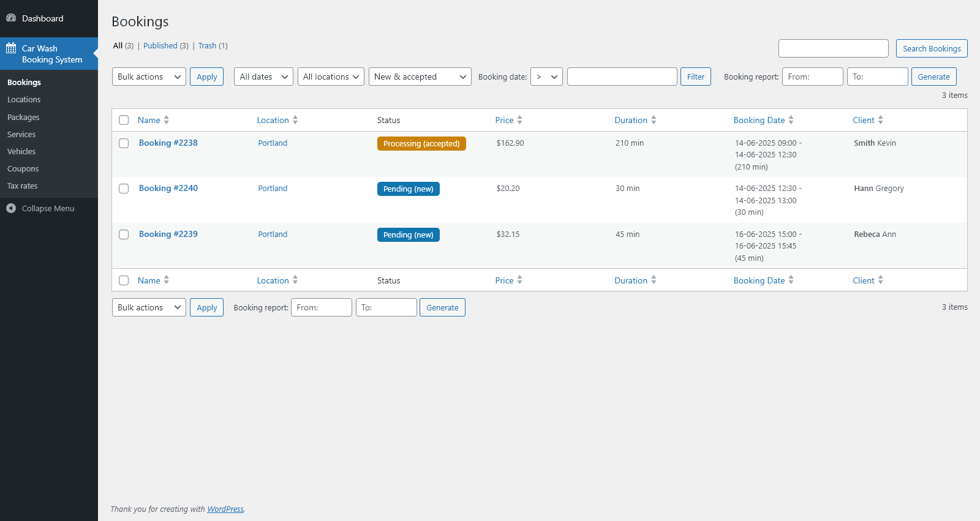Screen dimensions: 980x521
Task: Click sort arrows beside Location in header
Action: point(295,120)
